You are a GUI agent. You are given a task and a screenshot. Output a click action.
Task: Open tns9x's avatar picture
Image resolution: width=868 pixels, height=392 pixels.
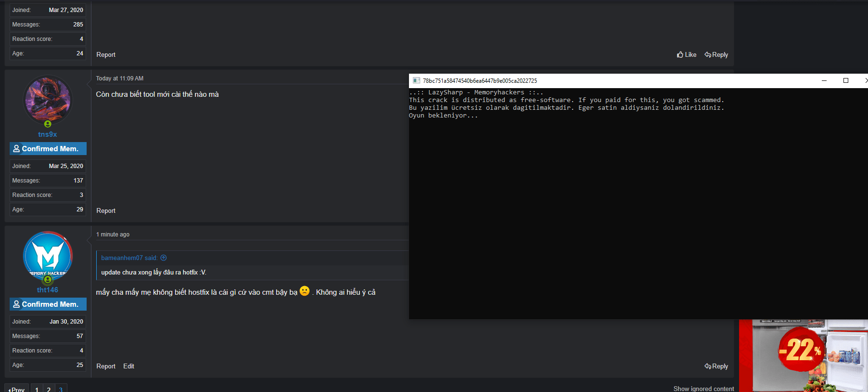[x=48, y=100]
